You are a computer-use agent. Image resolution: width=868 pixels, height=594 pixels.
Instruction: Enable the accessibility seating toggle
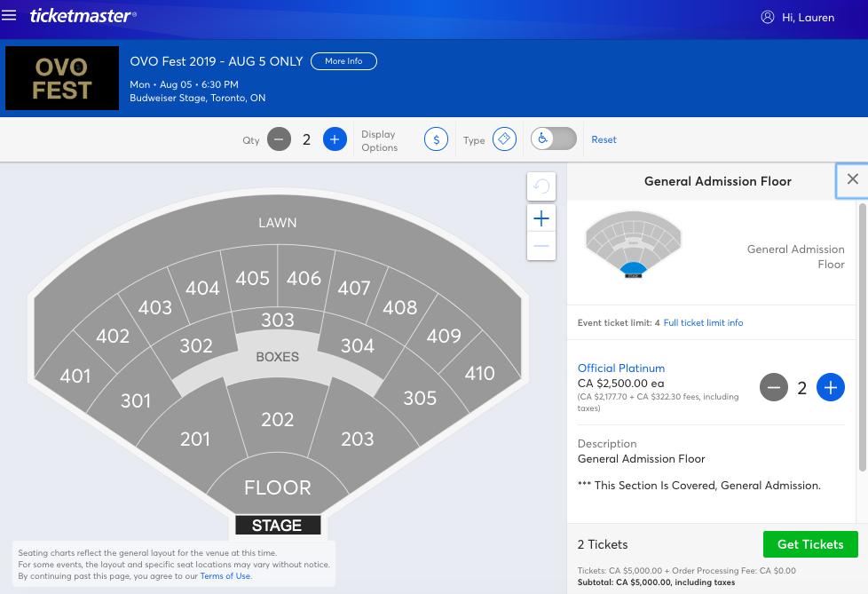[553, 139]
